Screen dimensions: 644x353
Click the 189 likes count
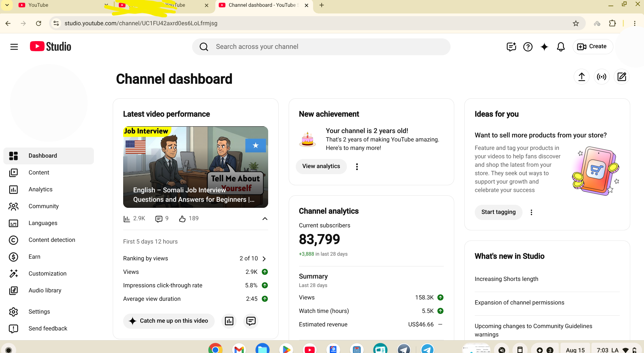(x=189, y=219)
